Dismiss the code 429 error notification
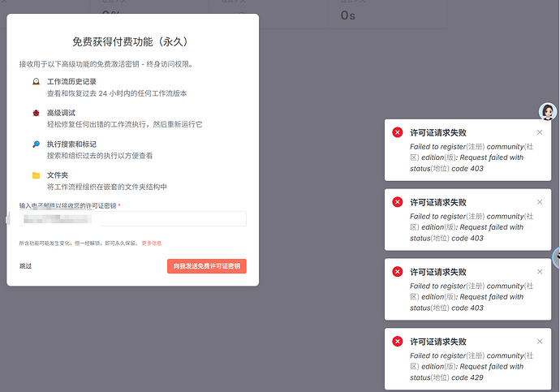 (x=540, y=341)
